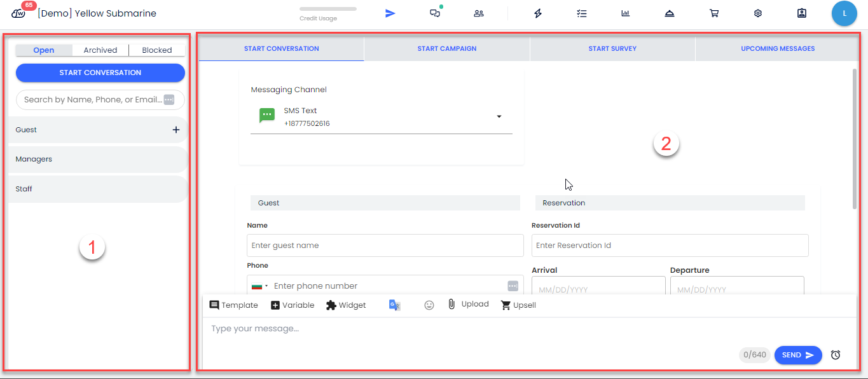Switch to the Archived conversations filter

[100, 50]
